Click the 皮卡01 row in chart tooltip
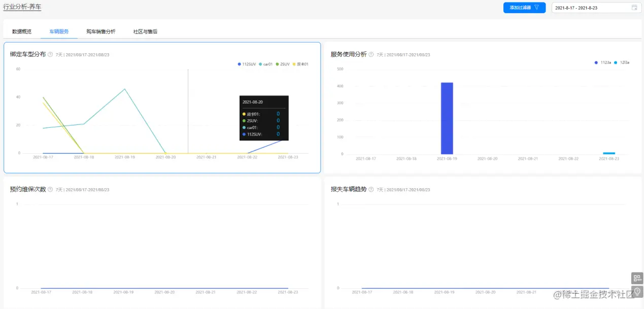 (261, 114)
